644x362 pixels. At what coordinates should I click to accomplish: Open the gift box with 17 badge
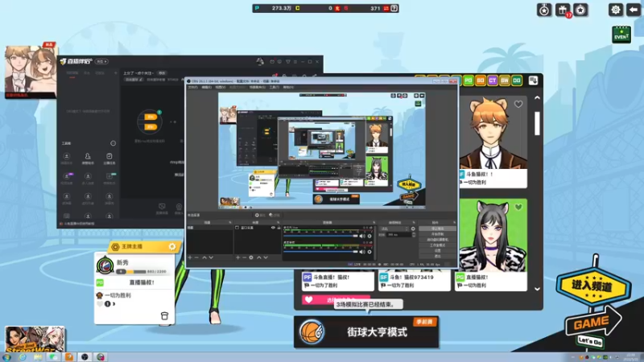point(563,10)
